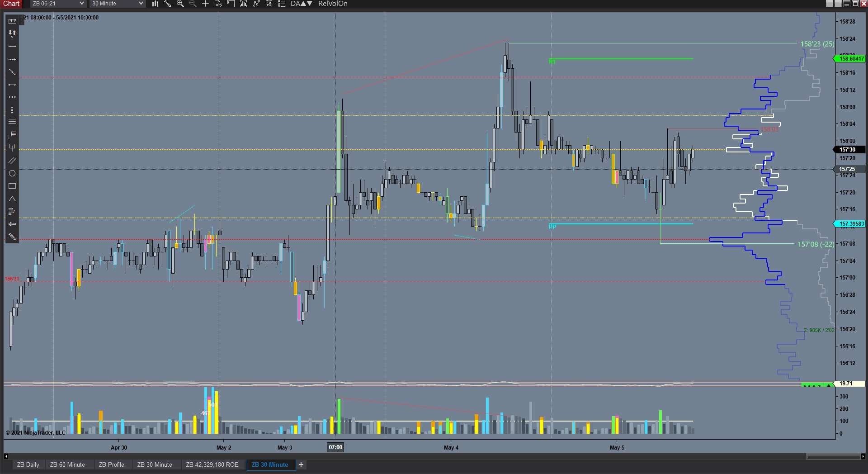Screen dimensions: 868x474
Task: Click the zoom out magnifier
Action: tap(193, 4)
